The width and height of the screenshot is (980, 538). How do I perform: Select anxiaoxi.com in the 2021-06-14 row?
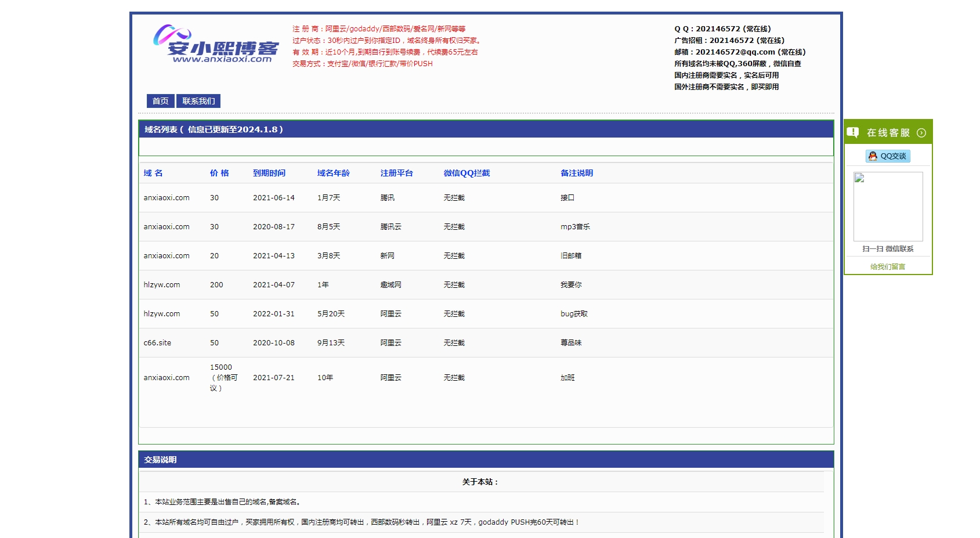point(167,198)
